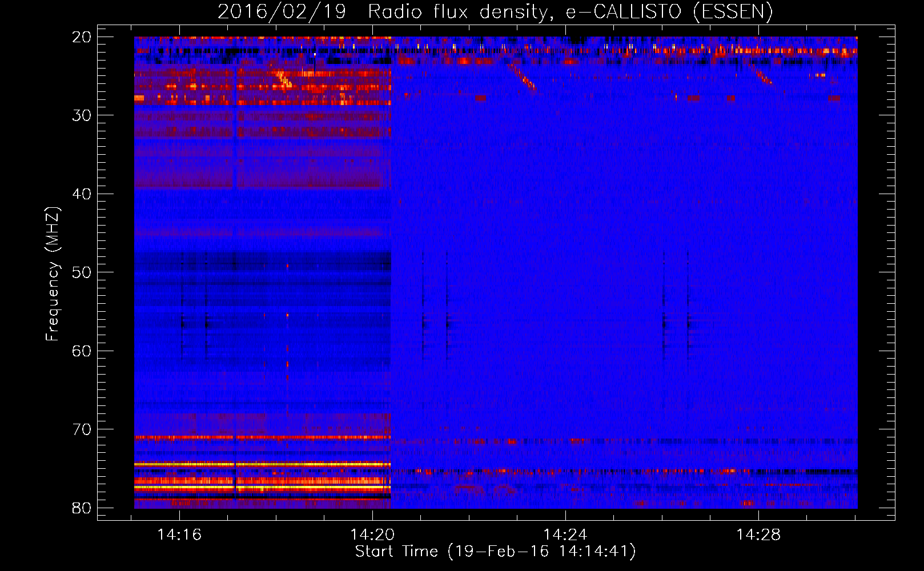This screenshot has width=924, height=571.
Task: Click the 'Start Time (19-Feb-16 14:14:41)' label
Action: [495, 552]
